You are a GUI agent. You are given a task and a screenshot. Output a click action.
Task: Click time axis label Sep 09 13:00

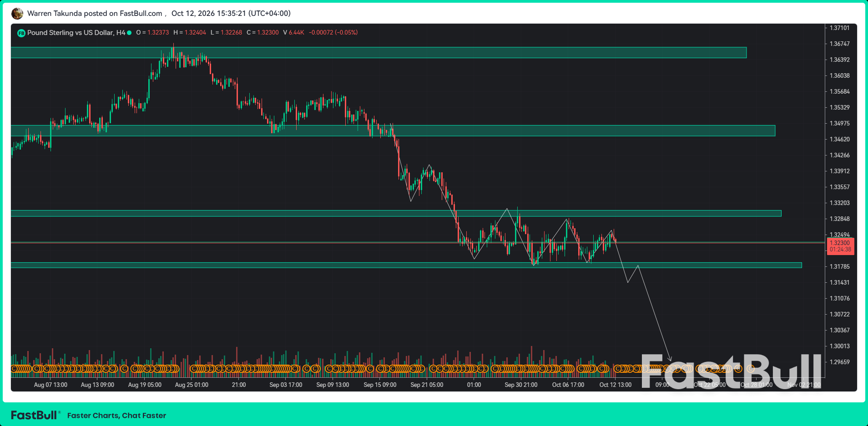click(x=333, y=385)
